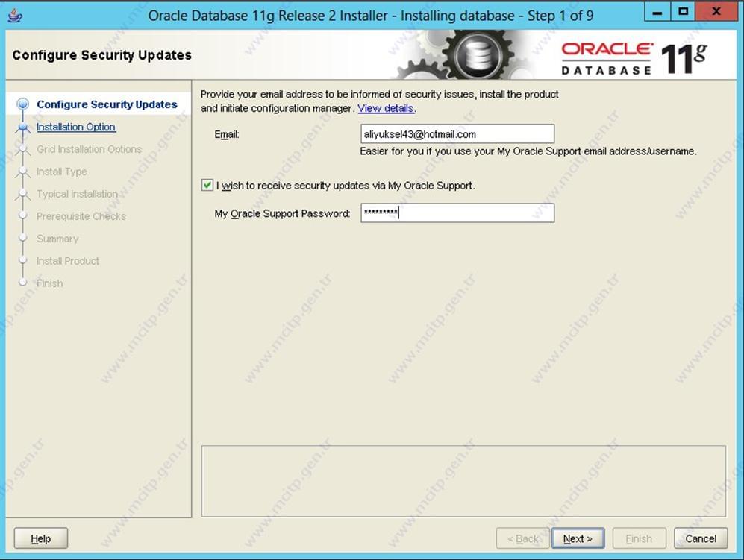Screen dimensions: 744x560
Task: Click the Installation Option step bullet
Action: click(x=22, y=127)
